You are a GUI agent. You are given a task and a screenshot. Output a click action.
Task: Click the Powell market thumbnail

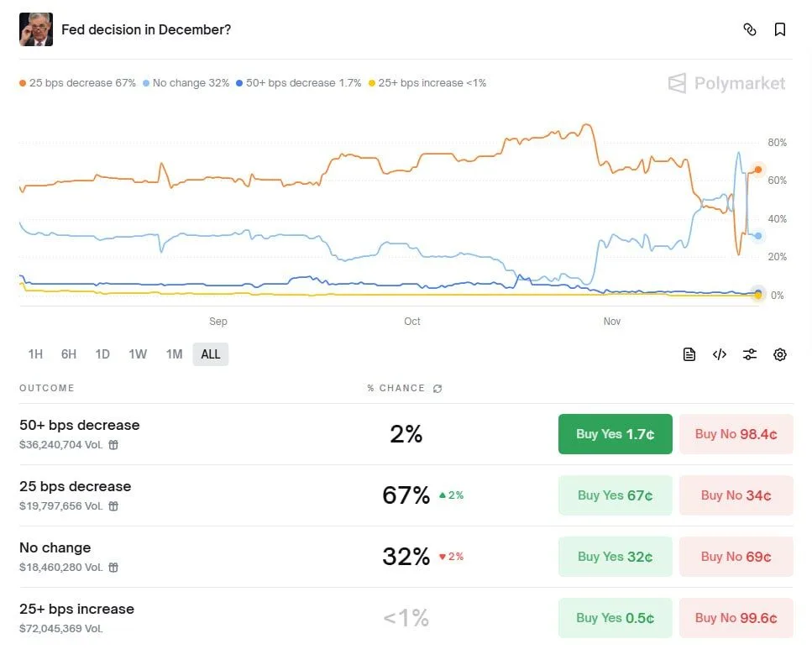point(36,29)
